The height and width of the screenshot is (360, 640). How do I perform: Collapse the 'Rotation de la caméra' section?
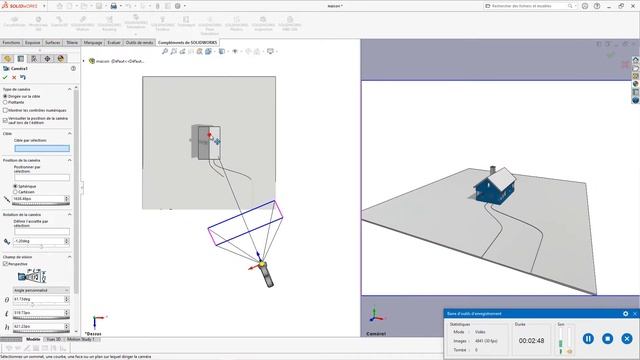[69, 215]
